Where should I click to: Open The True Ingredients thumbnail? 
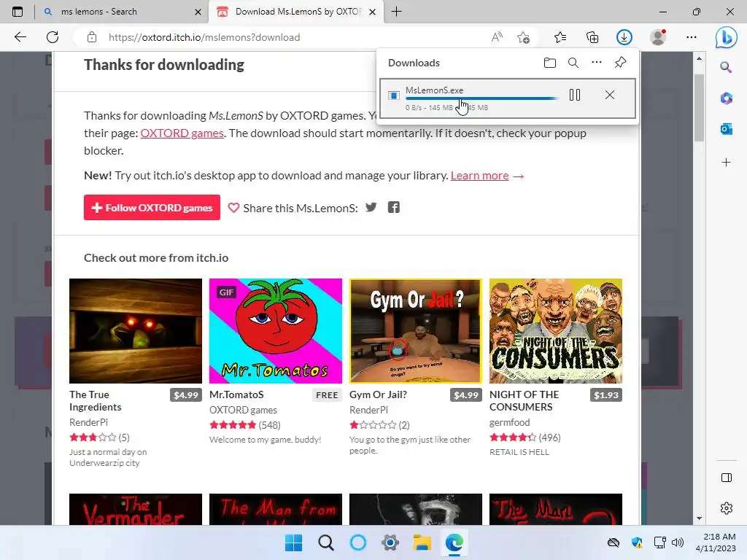135,331
